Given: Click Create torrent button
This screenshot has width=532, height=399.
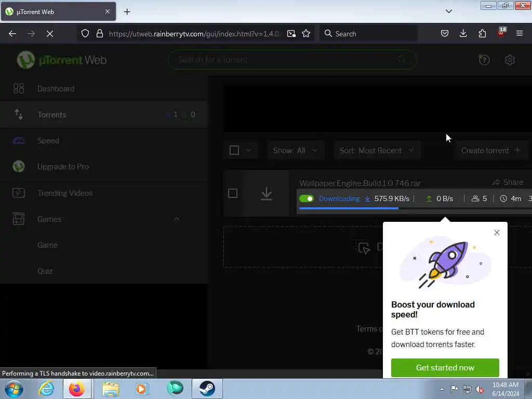Looking at the screenshot, I should click(x=490, y=150).
